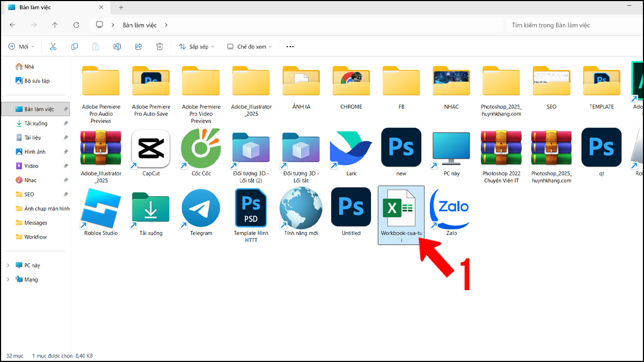Expand the Mạng tree node

8,279
